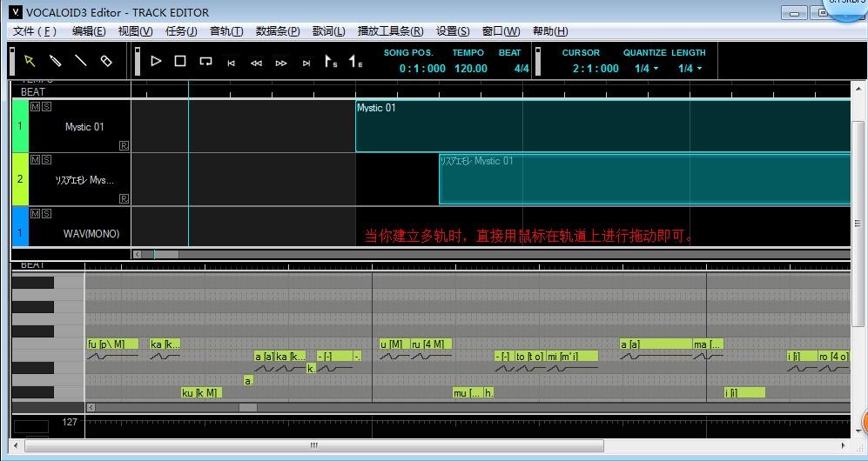
Task: Open the Quantize 1/4 dropdown
Action: [x=647, y=69]
